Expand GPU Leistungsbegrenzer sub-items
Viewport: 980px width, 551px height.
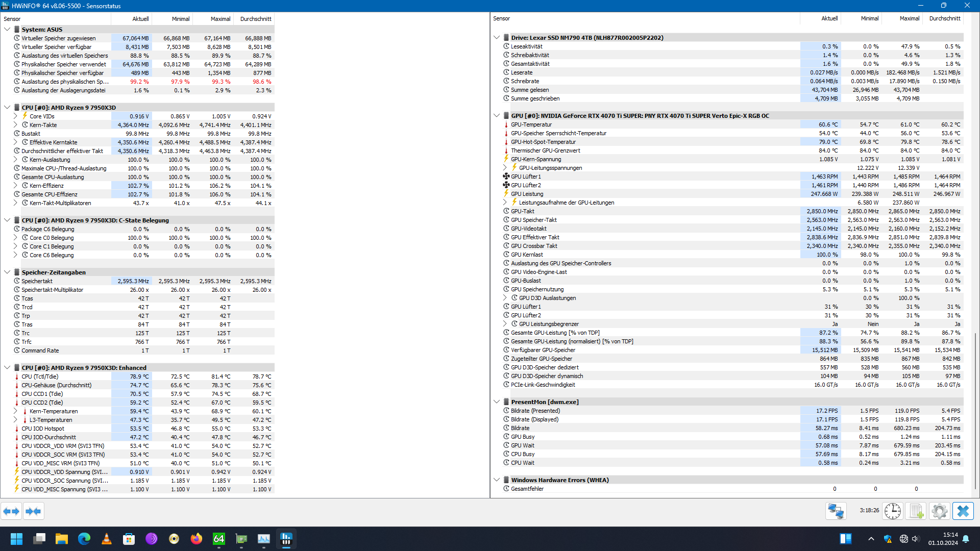click(x=505, y=324)
